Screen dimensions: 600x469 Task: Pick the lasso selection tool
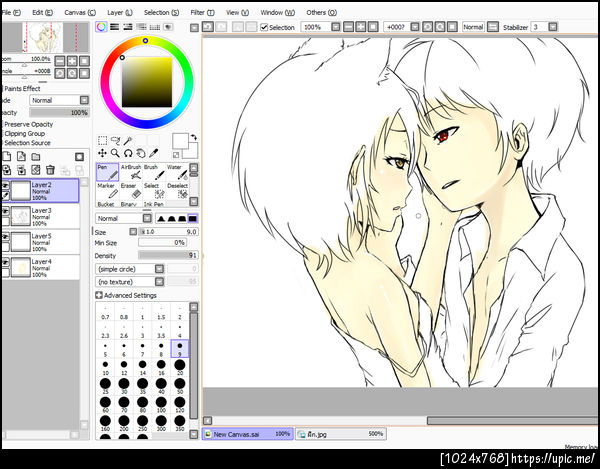(115, 140)
